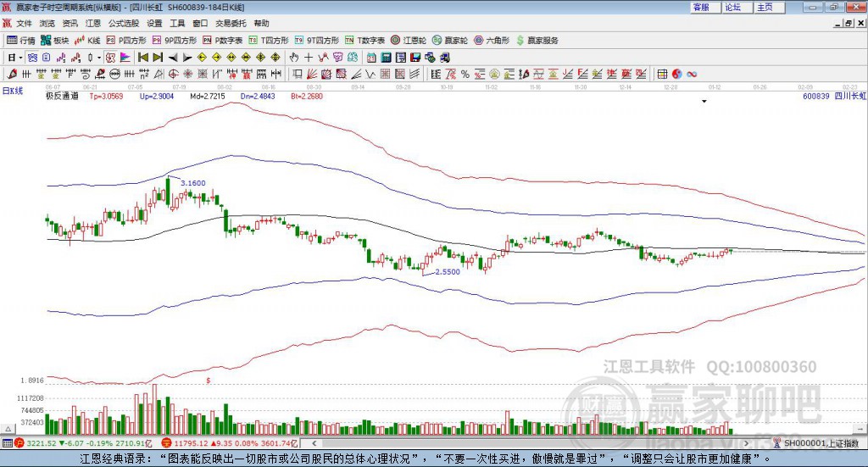
Task: Select the circular target drawing tool
Action: pos(173,74)
